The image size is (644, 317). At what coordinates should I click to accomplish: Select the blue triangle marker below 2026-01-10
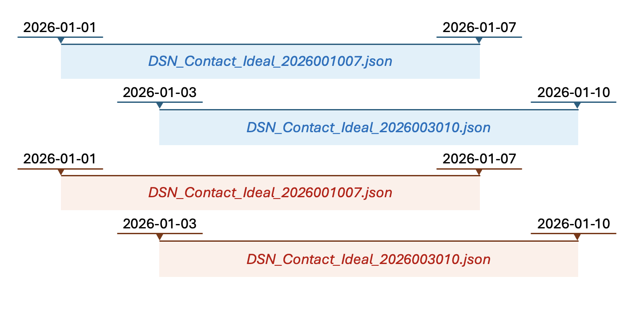pos(577,106)
